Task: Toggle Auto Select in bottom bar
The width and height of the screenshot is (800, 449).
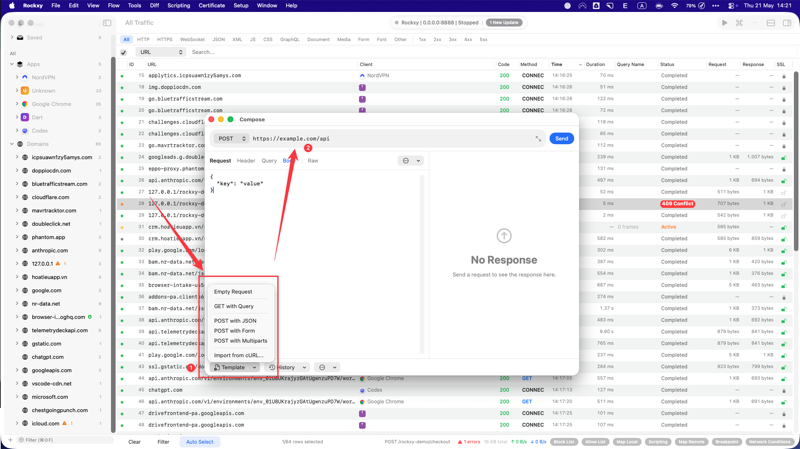Action: click(x=199, y=442)
